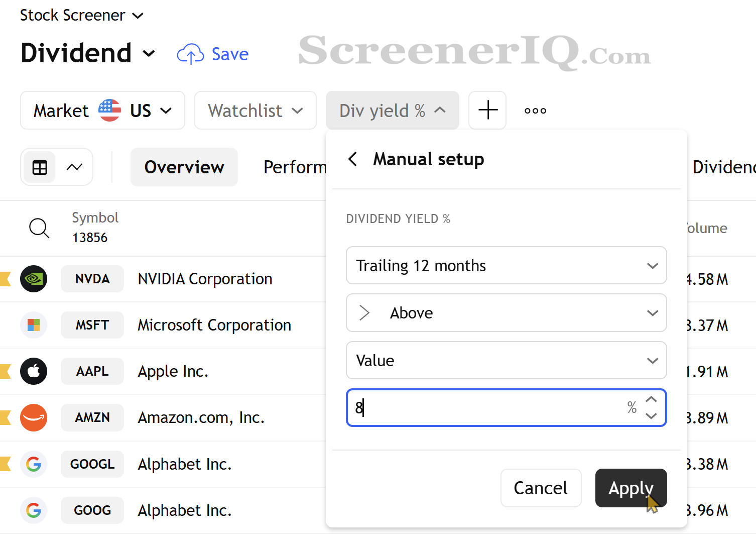Screen dimensions: 756x543
Task: Decrease yield value with down arrow
Action: click(651, 416)
